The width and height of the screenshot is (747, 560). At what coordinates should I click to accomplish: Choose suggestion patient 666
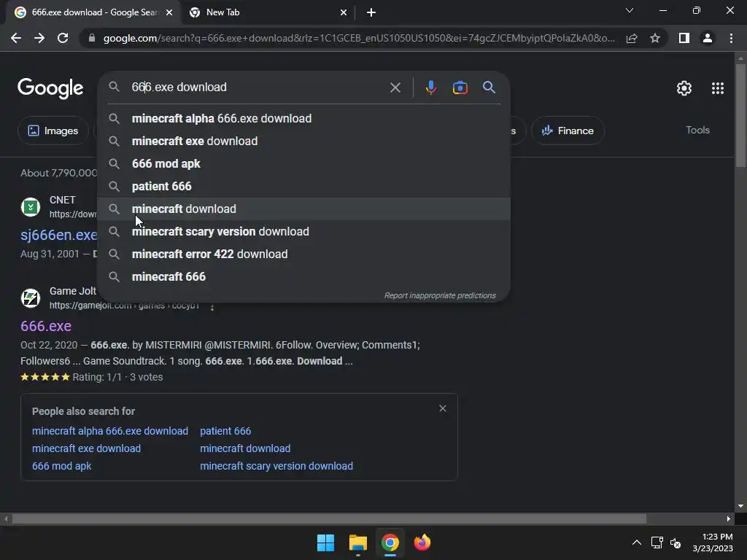click(304, 186)
